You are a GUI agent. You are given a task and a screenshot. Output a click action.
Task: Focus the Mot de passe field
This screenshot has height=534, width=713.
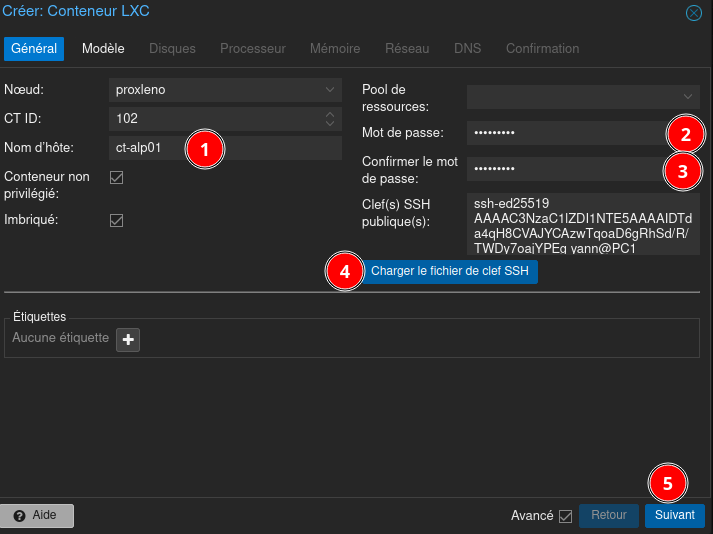click(560, 133)
